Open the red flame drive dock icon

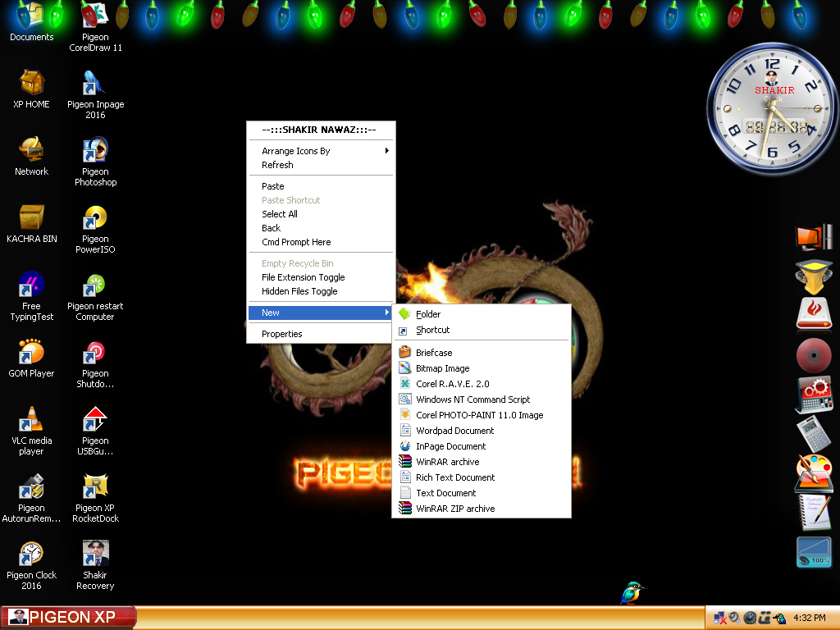pyautogui.click(x=814, y=314)
